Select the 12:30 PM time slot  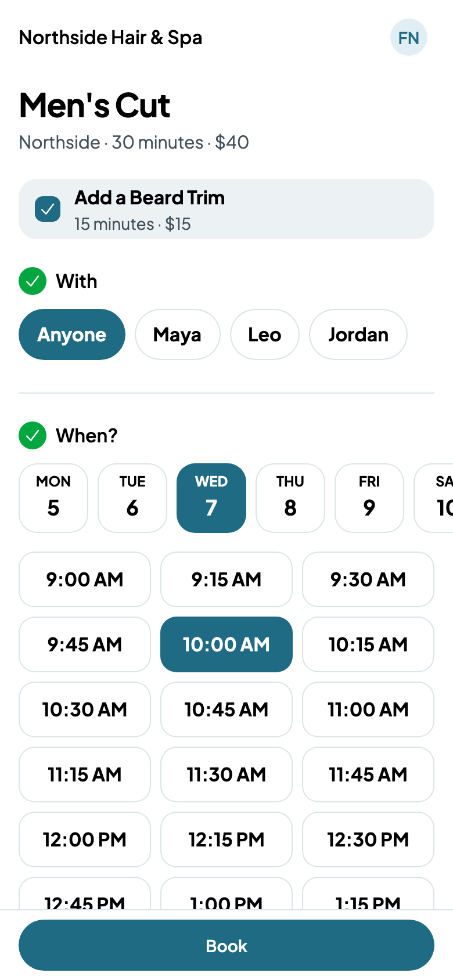pyautogui.click(x=368, y=840)
